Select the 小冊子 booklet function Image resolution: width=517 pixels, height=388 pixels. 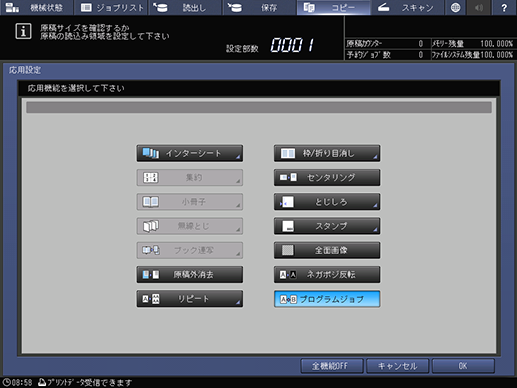(189, 202)
